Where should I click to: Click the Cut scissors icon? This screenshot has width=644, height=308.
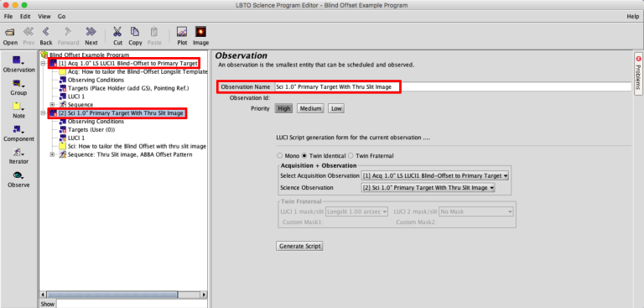118,32
